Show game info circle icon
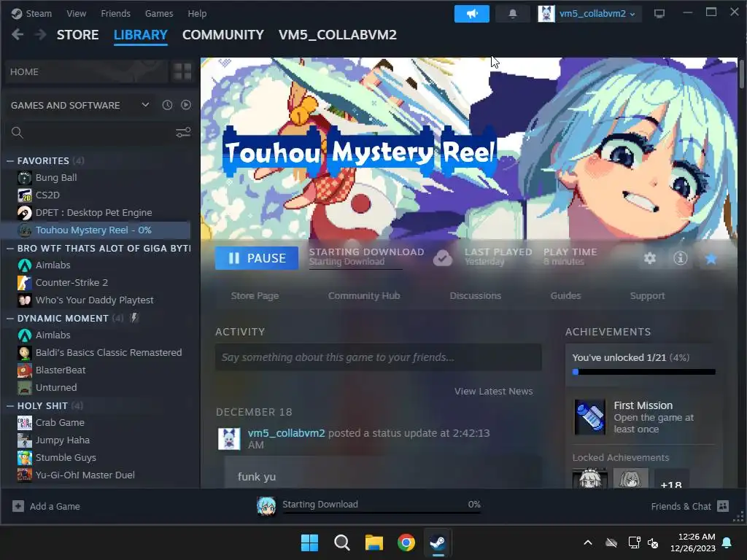 click(681, 258)
